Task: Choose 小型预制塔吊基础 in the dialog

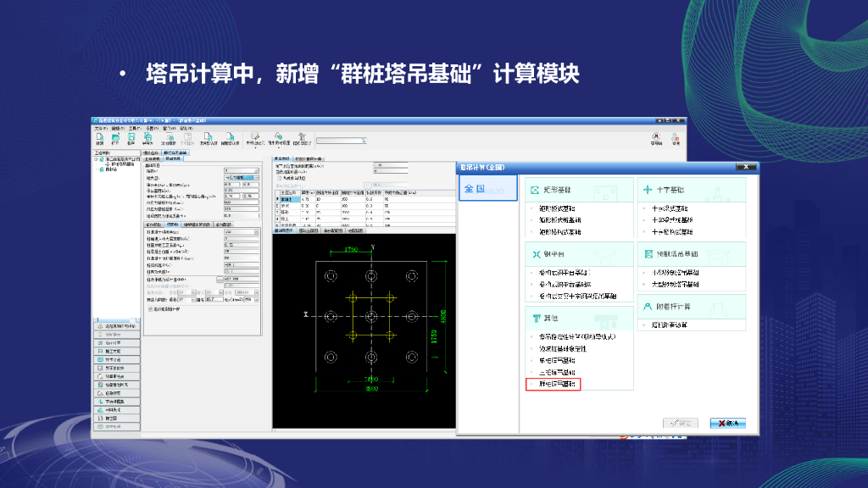Action: [x=675, y=273]
